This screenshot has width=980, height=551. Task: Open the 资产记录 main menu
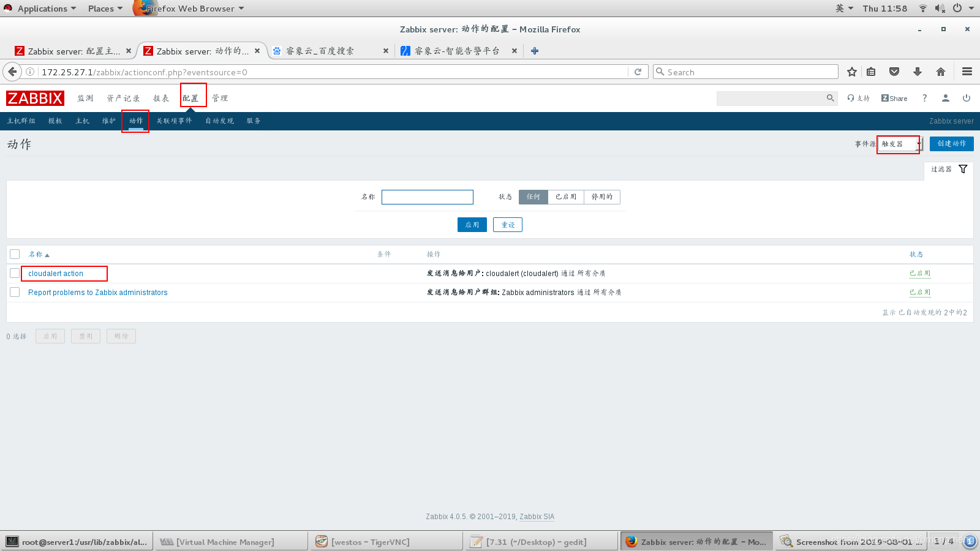point(123,98)
